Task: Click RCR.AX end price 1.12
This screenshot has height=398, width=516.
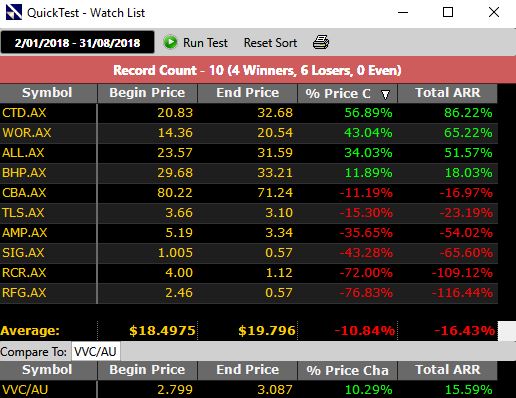Action: (x=279, y=273)
